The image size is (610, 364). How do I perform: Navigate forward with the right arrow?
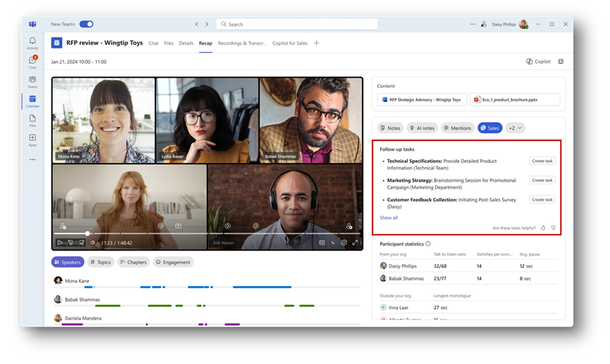pyautogui.click(x=206, y=24)
